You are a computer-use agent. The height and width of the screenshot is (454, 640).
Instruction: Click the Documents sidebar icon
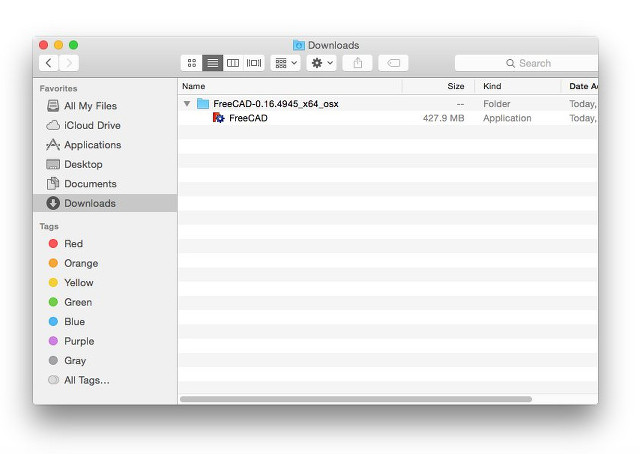coord(53,184)
